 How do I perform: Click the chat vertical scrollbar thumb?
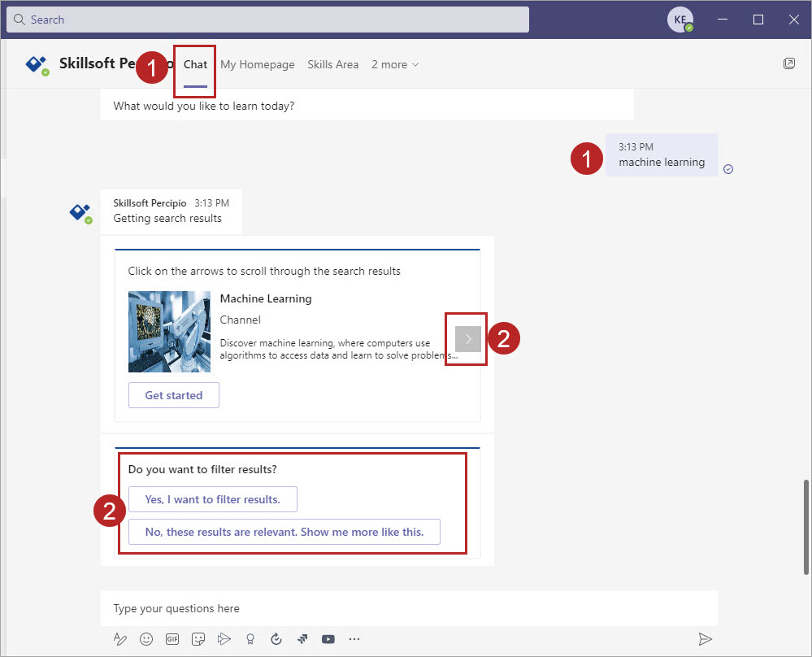click(805, 528)
